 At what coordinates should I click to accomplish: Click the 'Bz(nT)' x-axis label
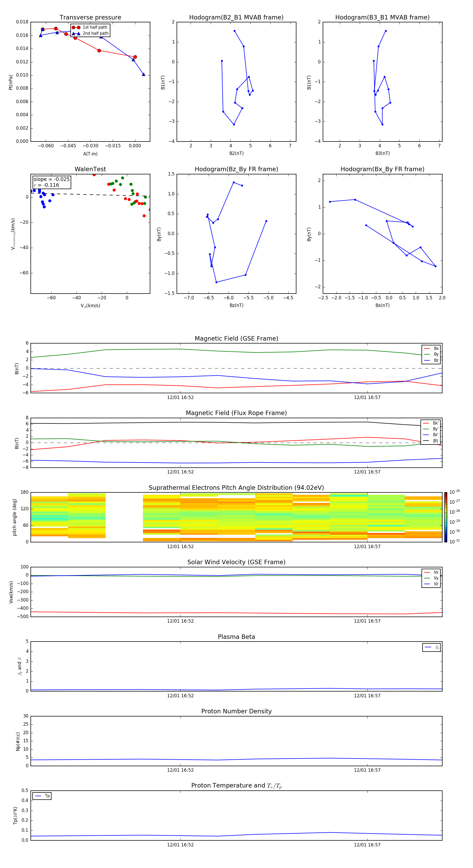coord(236,305)
